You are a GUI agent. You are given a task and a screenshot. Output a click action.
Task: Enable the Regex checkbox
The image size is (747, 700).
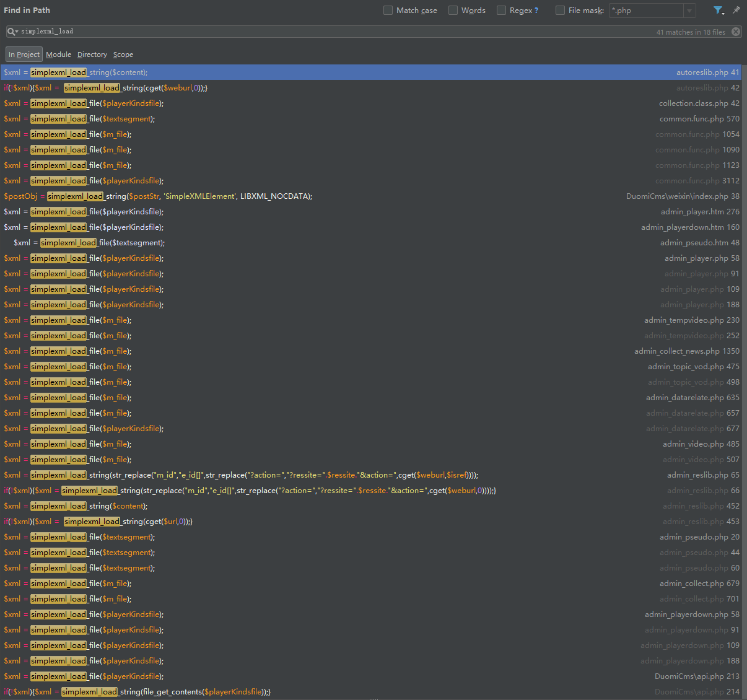point(502,11)
